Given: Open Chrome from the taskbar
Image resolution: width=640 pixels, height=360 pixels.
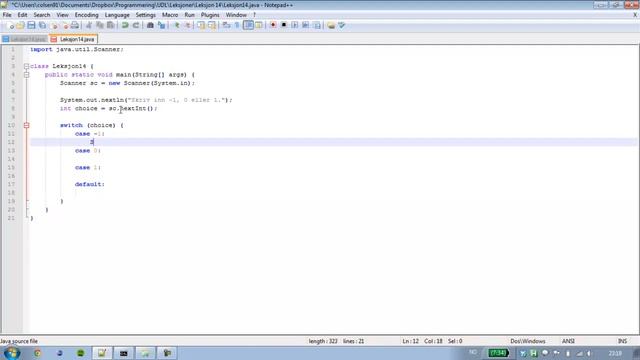Looking at the screenshot, I should pos(38,353).
